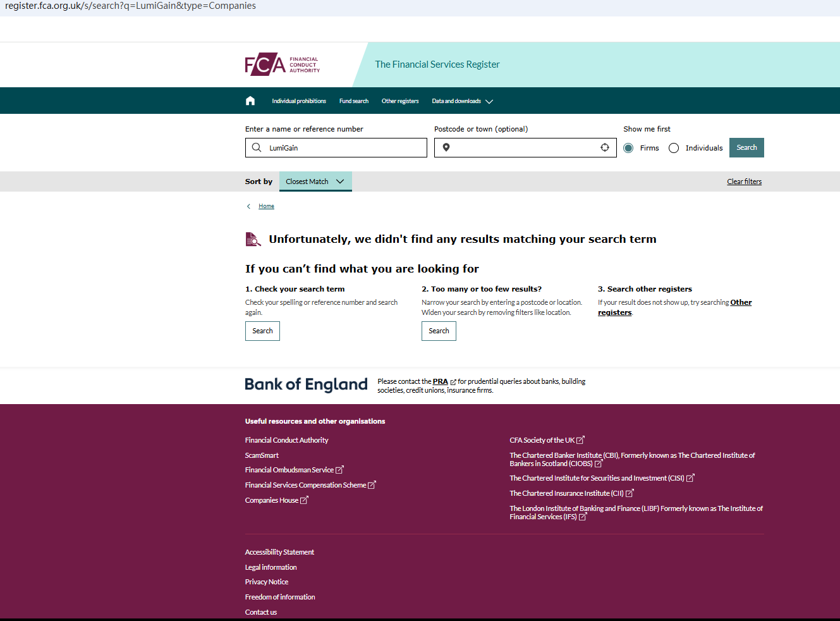Viewport: 840px width, 621px height.
Task: Select the Firms radio button
Action: [x=628, y=148]
